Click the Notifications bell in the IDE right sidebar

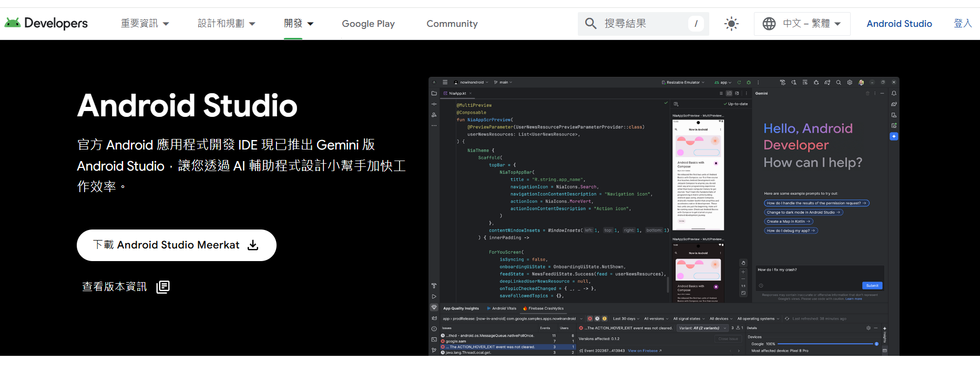[x=894, y=93]
